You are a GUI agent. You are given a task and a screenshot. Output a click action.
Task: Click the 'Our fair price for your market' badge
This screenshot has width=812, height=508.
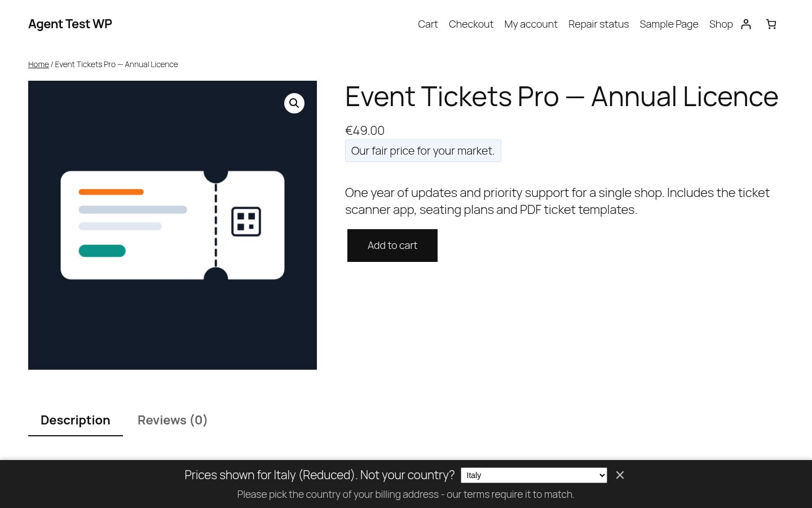click(x=423, y=151)
